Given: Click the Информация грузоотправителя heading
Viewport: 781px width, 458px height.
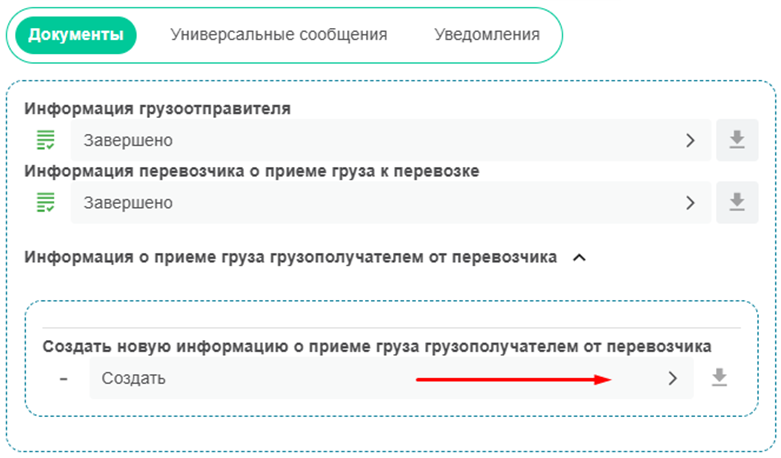Looking at the screenshot, I should (x=158, y=108).
